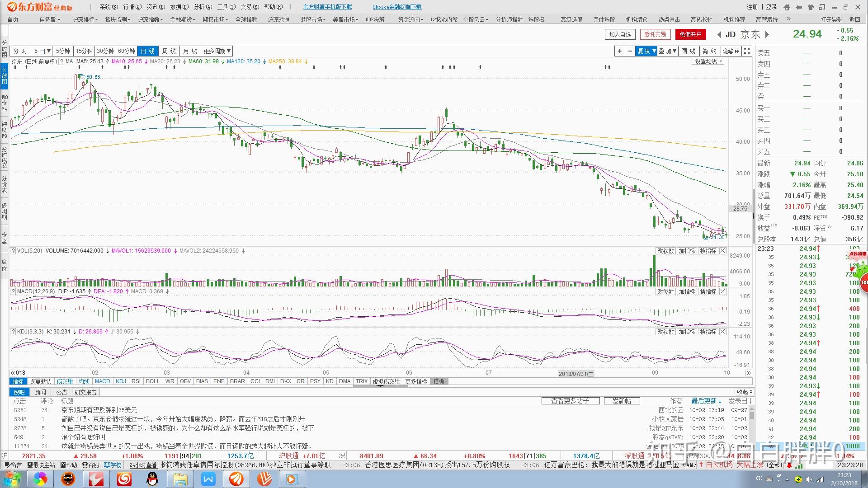Toggle 简约 simple mode button
868x488 pixels.
click(710, 51)
